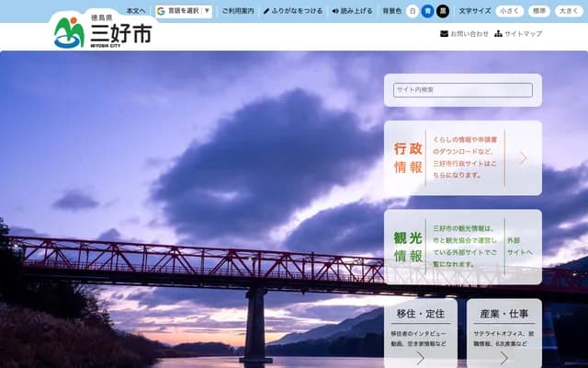
Task: Open the 移住・定住 relocation card
Action: click(x=421, y=333)
